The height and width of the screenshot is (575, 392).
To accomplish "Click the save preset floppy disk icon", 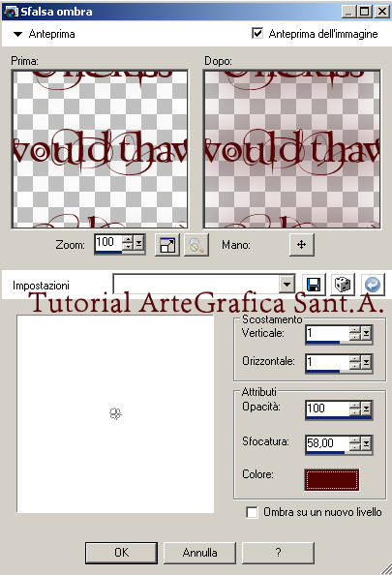I will 314,285.
